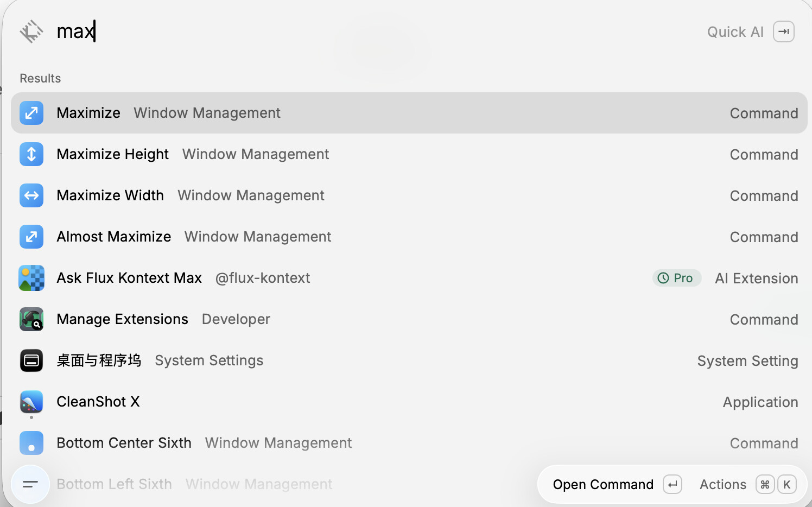This screenshot has width=812, height=507.
Task: Click the Maximize Height arrow icon
Action: coord(31,154)
